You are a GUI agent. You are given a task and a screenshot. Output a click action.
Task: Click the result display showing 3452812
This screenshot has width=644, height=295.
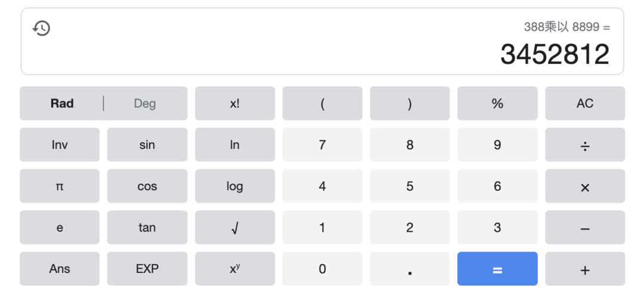tap(555, 54)
